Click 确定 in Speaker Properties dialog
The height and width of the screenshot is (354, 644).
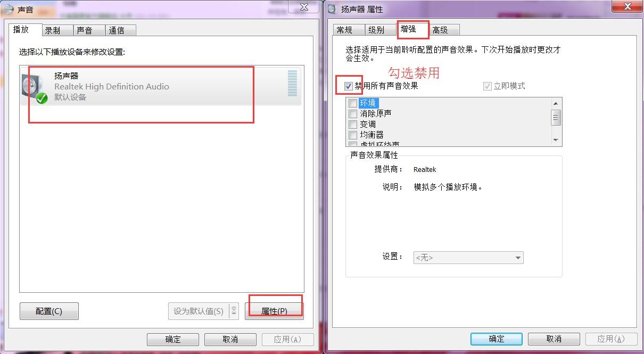pyautogui.click(x=497, y=339)
